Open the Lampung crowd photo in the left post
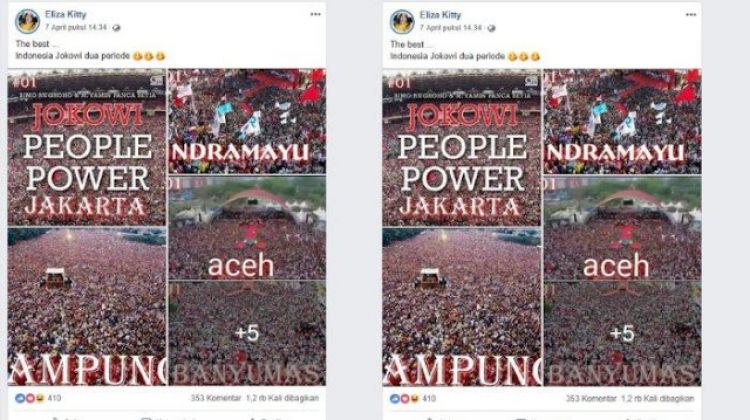Screen dimensions: 750x420 click(87, 307)
